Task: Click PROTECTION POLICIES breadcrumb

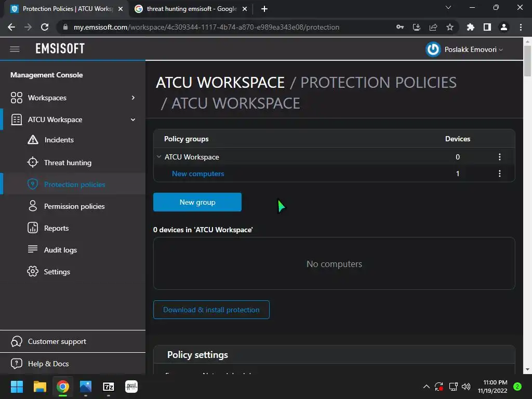Action: pyautogui.click(x=378, y=83)
